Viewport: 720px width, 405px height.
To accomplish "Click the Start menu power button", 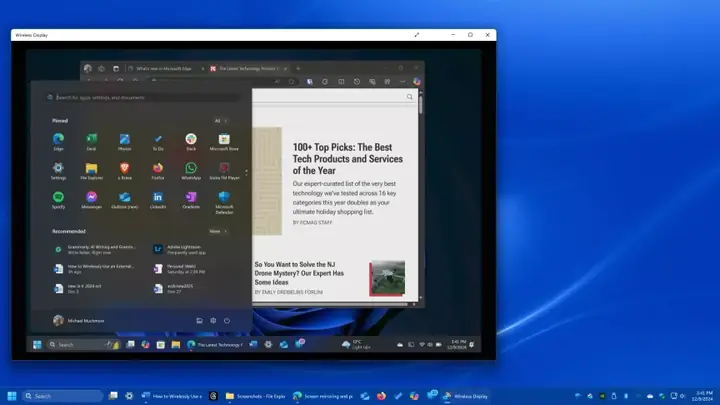I will [227, 321].
